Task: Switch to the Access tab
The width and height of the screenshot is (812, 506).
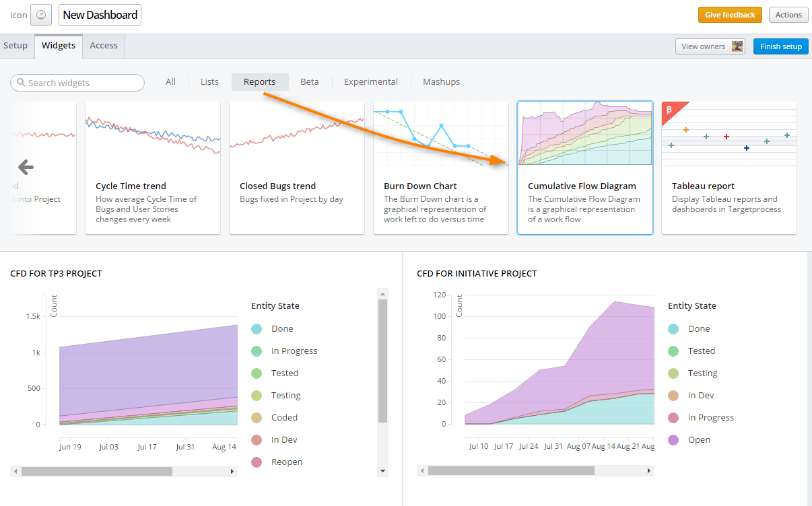Action: [x=103, y=45]
